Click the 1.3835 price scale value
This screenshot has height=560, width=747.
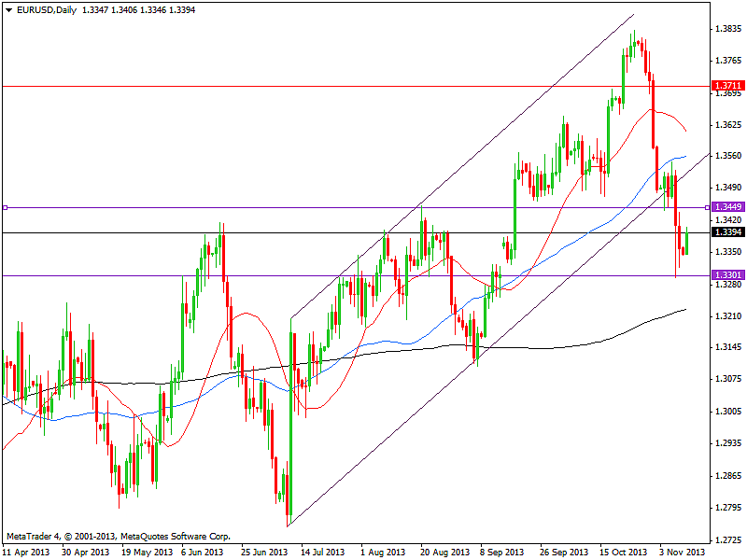click(726, 29)
